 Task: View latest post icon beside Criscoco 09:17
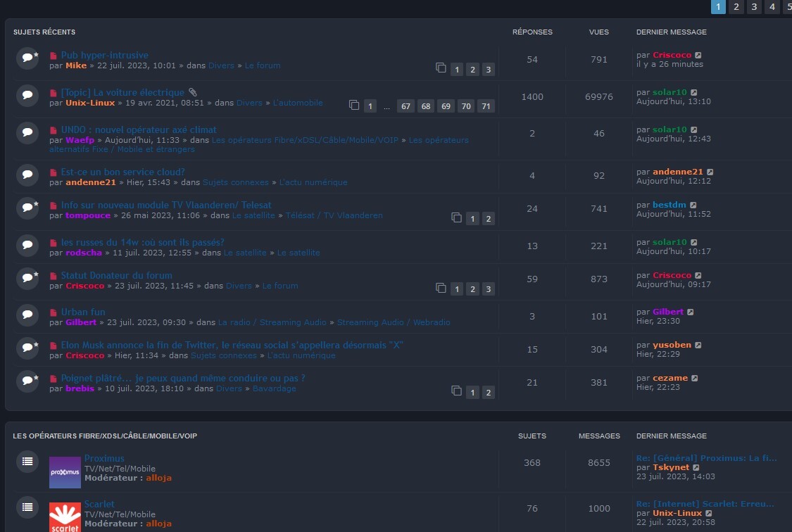[x=698, y=276]
